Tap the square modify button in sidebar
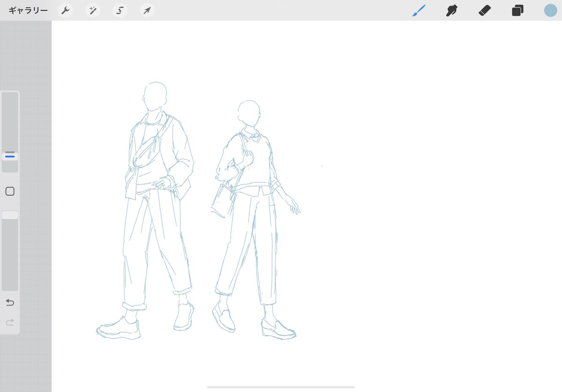Viewport: 562px width, 392px height. click(10, 191)
